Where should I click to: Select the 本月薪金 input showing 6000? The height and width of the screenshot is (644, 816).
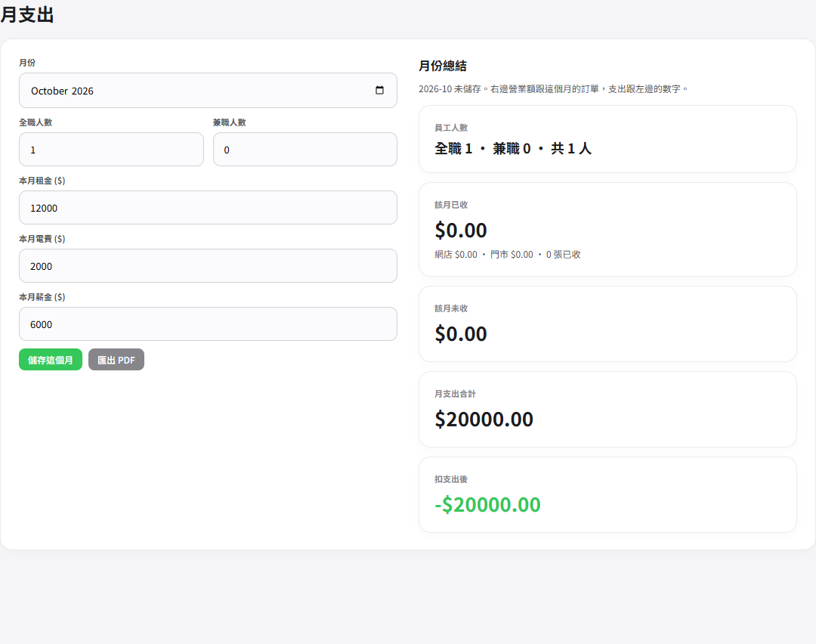pyautogui.click(x=209, y=324)
